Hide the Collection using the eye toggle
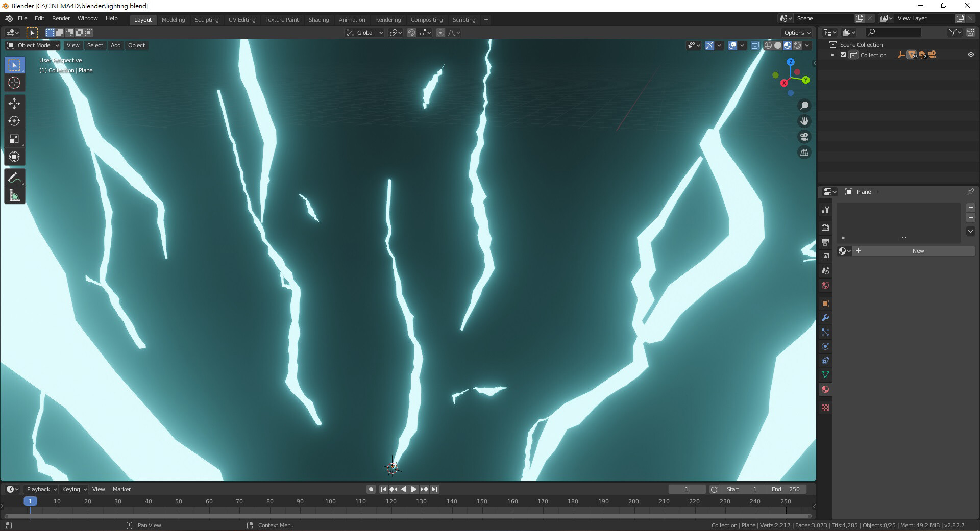The width and height of the screenshot is (980, 531). [971, 55]
